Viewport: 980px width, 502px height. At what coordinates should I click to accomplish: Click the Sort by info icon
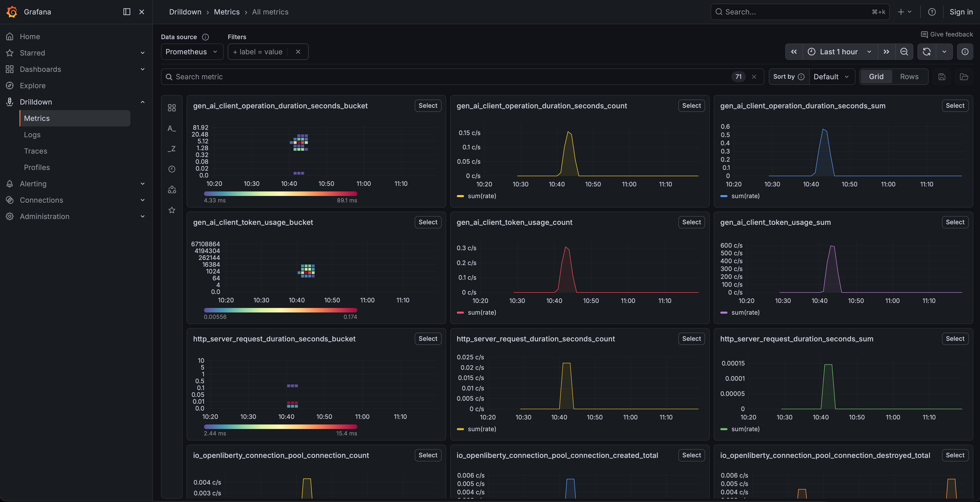(x=801, y=77)
